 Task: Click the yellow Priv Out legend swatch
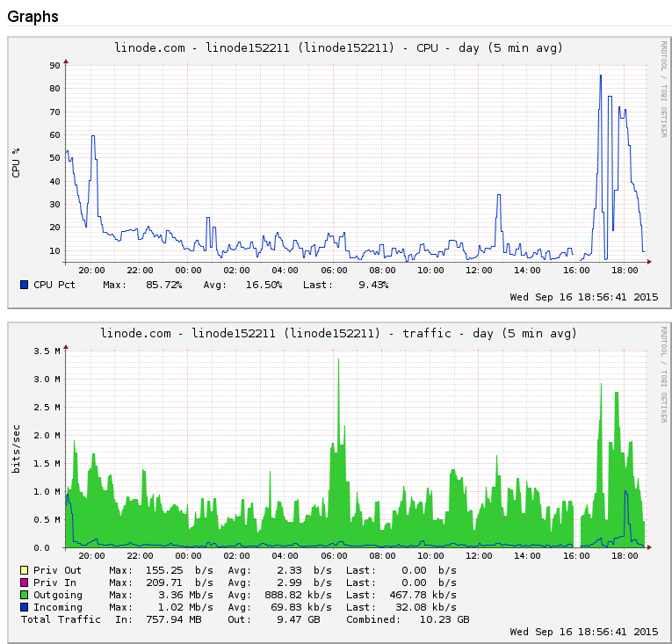point(24,570)
